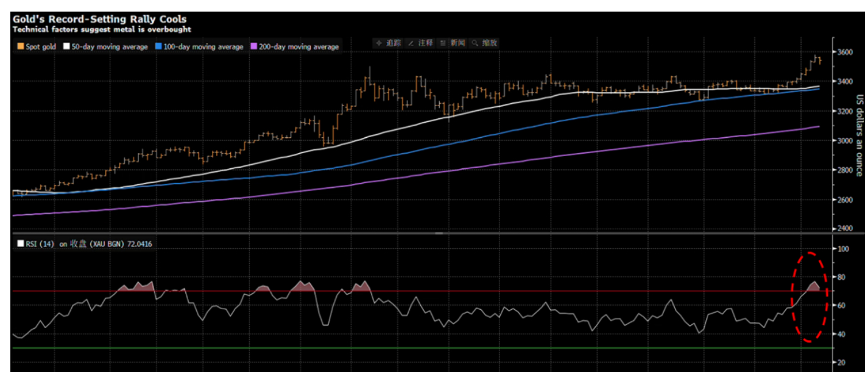Click the subtitle about metal being overbought

pyautogui.click(x=102, y=29)
